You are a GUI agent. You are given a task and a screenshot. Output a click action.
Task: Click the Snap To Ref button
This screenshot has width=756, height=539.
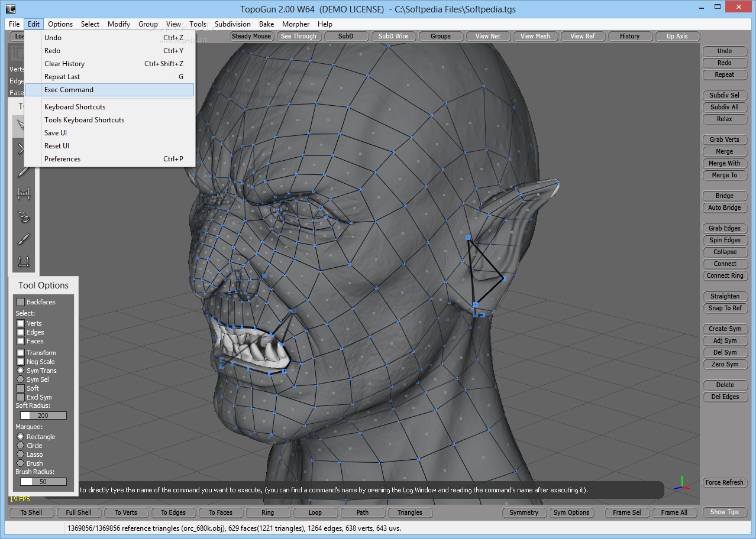[725, 308]
